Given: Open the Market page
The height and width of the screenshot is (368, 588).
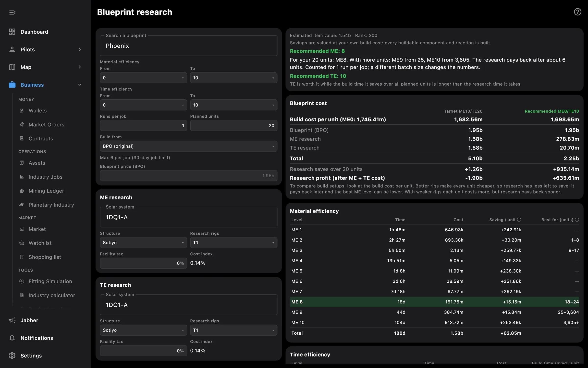Looking at the screenshot, I should (x=37, y=229).
